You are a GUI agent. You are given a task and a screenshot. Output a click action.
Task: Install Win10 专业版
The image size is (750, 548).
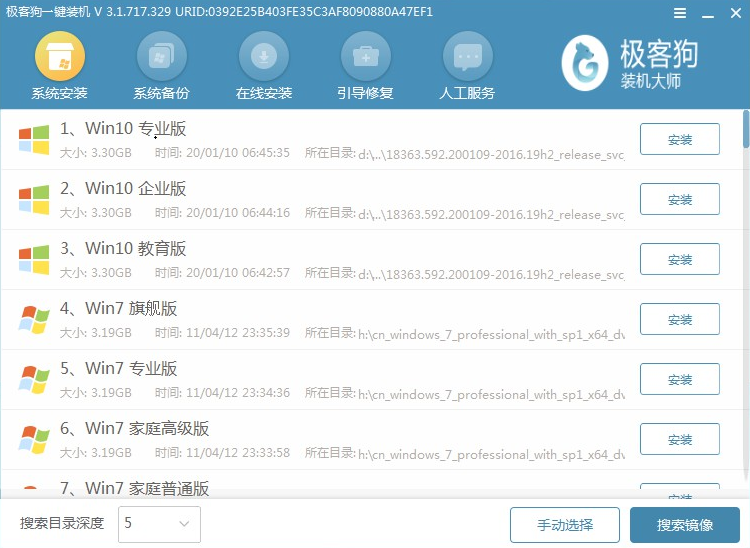tap(679, 140)
